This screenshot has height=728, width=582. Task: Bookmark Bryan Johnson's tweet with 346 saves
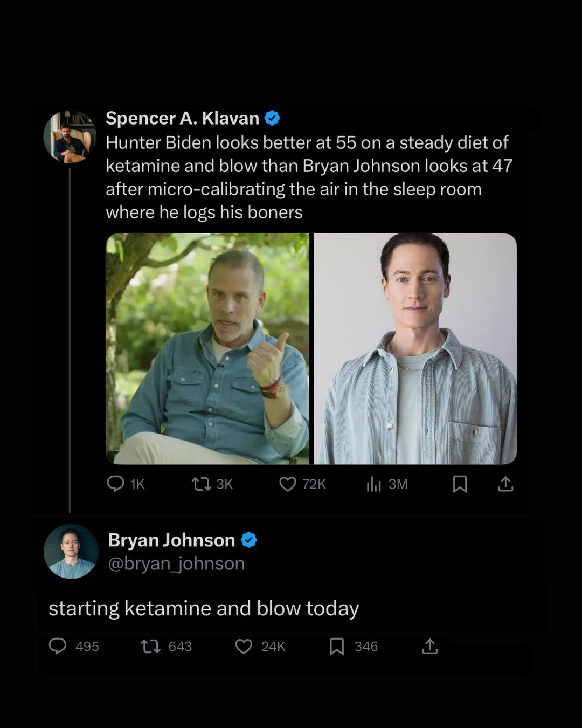coord(337,646)
